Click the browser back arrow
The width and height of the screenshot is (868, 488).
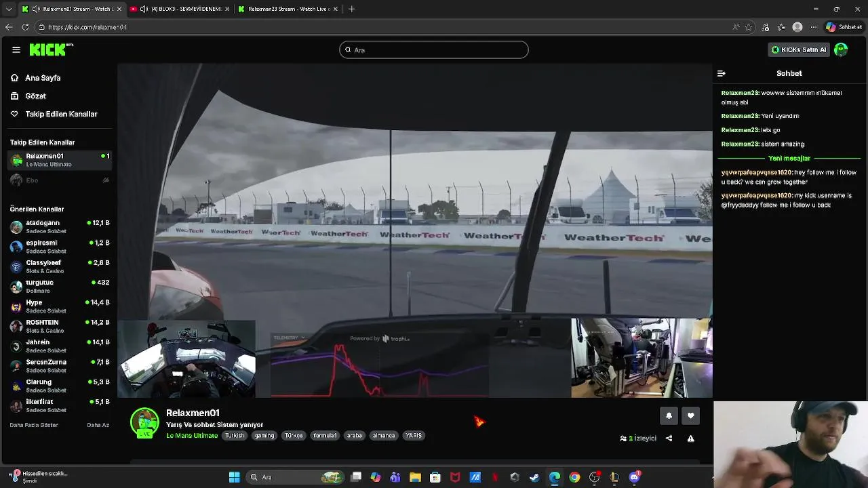pos(9,27)
